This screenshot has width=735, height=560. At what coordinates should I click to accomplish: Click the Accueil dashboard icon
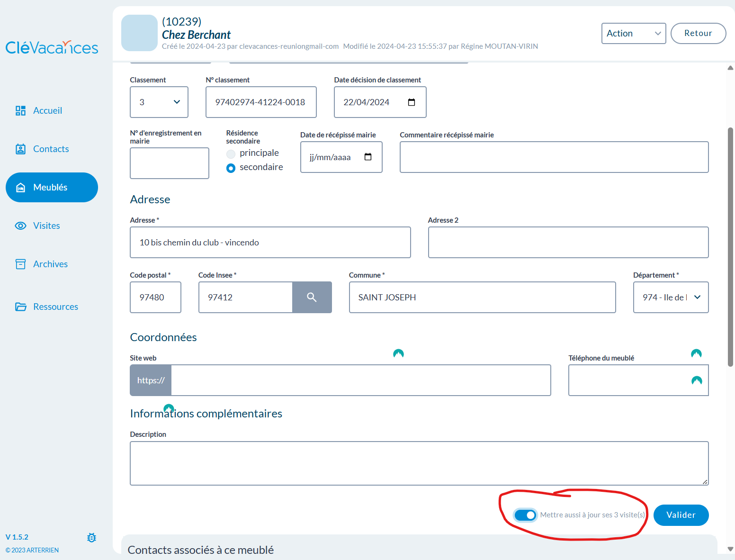point(20,110)
